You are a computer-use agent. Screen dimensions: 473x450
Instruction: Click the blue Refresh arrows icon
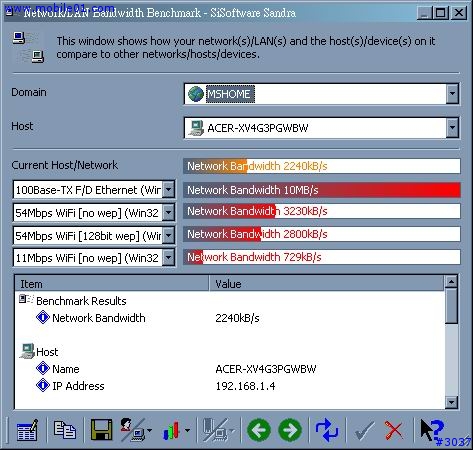(x=327, y=430)
